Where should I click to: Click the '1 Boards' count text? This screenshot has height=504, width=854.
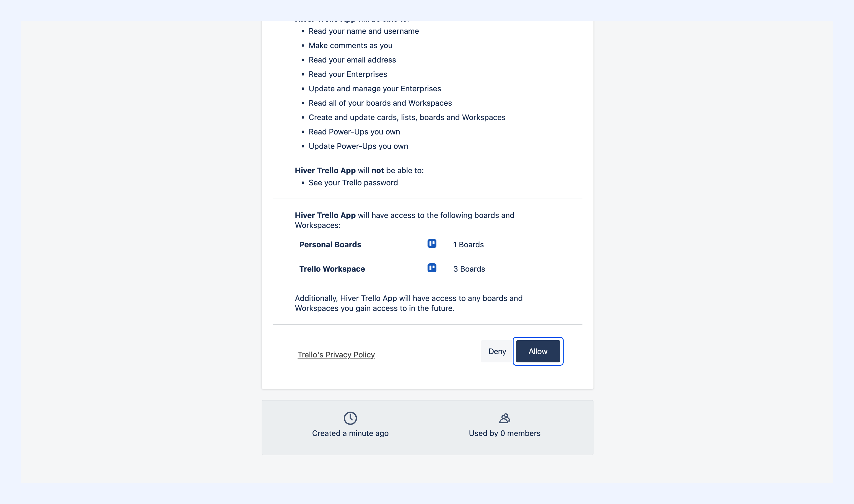[x=468, y=245]
